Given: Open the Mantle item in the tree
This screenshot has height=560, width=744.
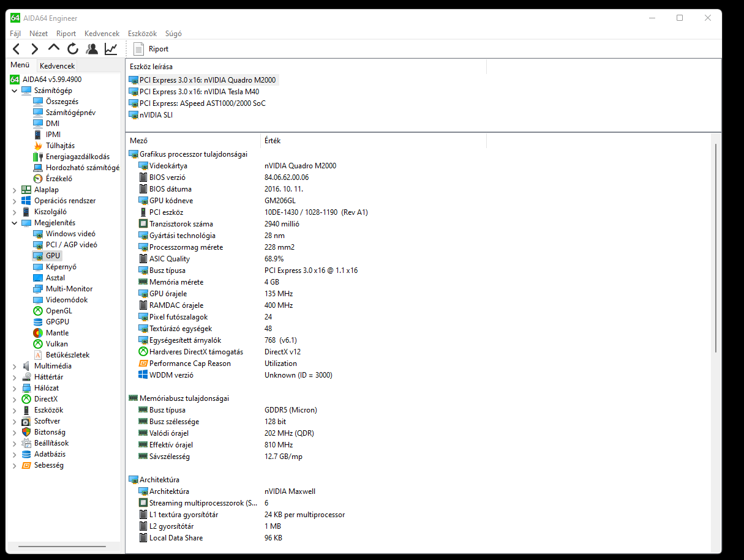Looking at the screenshot, I should click(x=51, y=333).
